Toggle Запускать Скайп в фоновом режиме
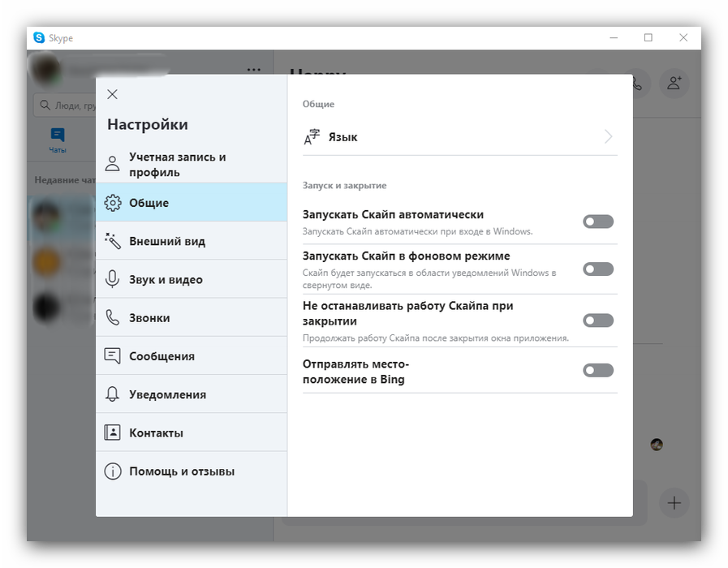This screenshot has width=728, height=568. coord(598,269)
